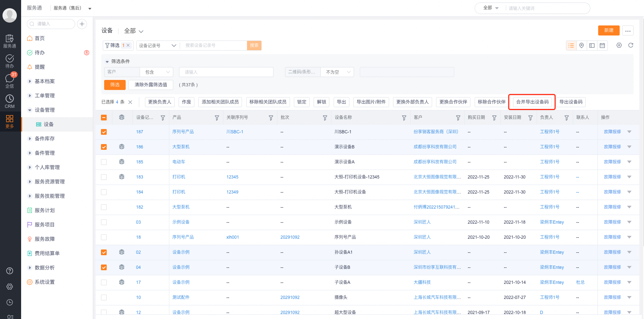Screen dimensions: 644x319
Task: Focus the top keyword search field
Action: click(547, 8)
